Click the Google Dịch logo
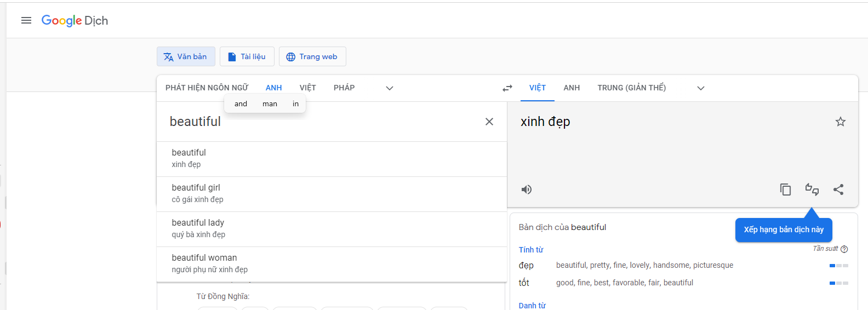The image size is (868, 310). tap(75, 21)
